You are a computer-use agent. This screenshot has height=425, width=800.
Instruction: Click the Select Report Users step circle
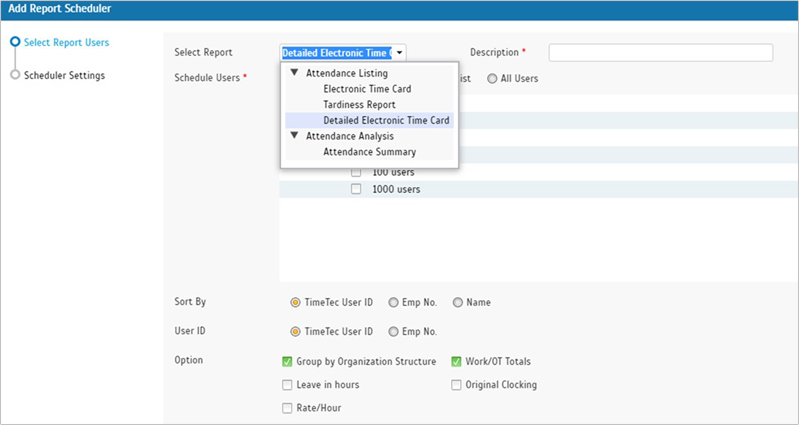coord(15,42)
